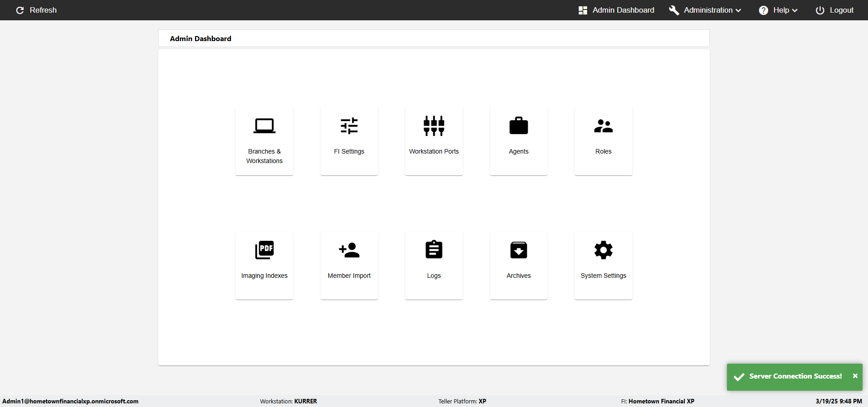Select the Archives label
This screenshot has width=868, height=407.
[x=519, y=276]
